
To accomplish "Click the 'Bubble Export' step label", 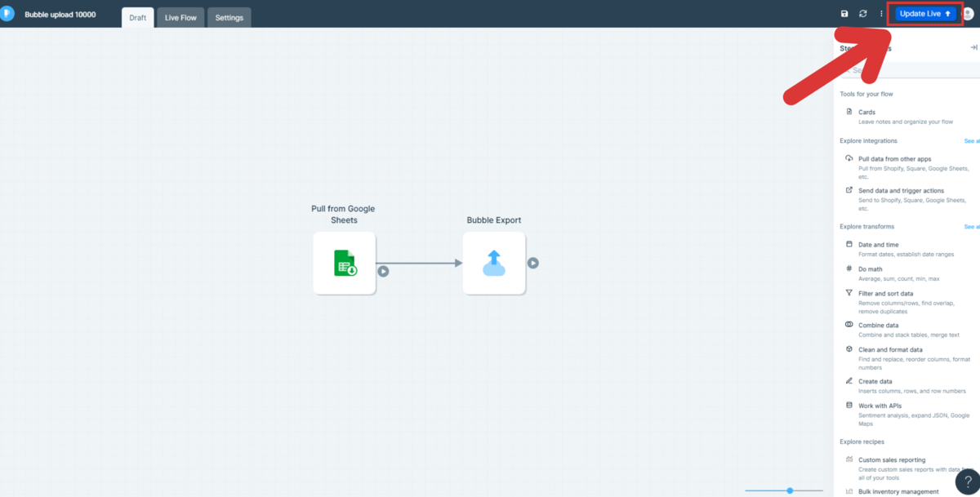I will tap(494, 220).
